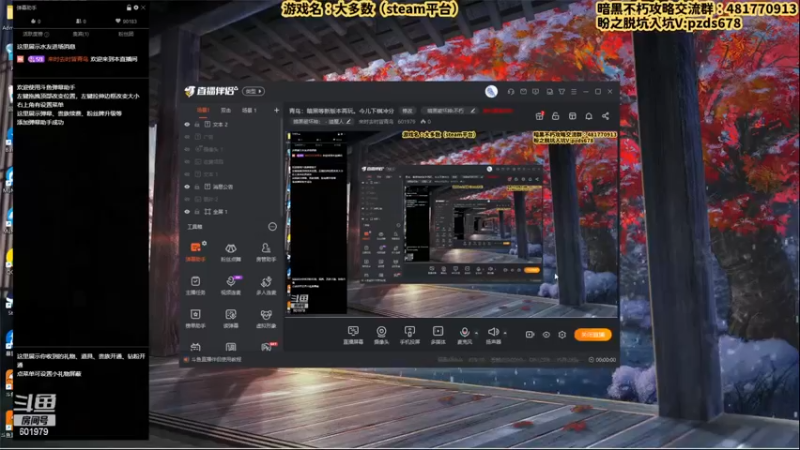The height and width of the screenshot is (450, 800).
Task: Click the room number 601979 in the stream header
Action: pos(407,122)
